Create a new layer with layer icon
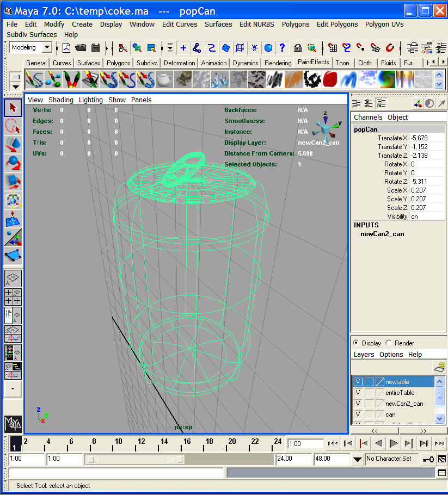448x495 pixels. click(x=439, y=367)
